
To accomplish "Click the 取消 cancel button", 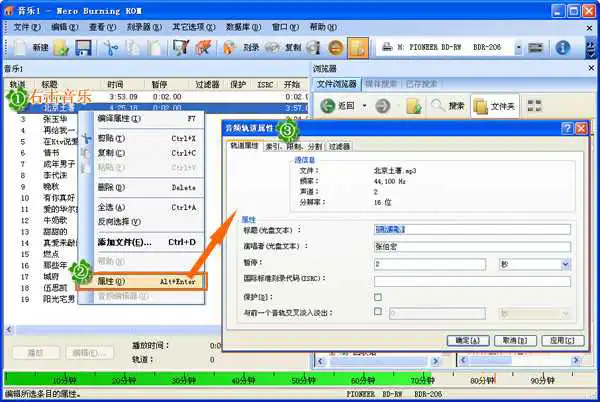I will (515, 340).
